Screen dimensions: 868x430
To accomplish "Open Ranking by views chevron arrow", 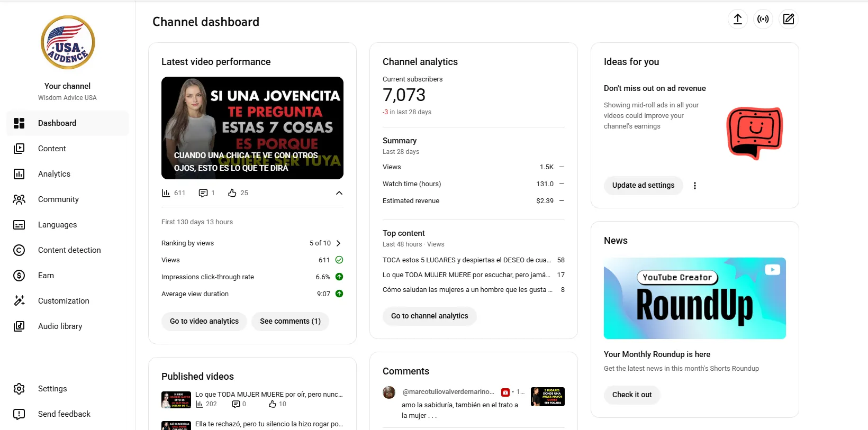I will (x=338, y=243).
